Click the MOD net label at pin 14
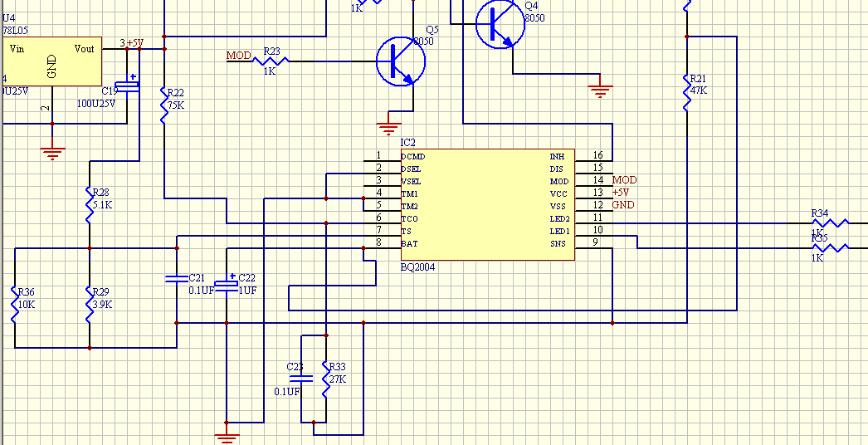The image size is (868, 445). coord(624,180)
